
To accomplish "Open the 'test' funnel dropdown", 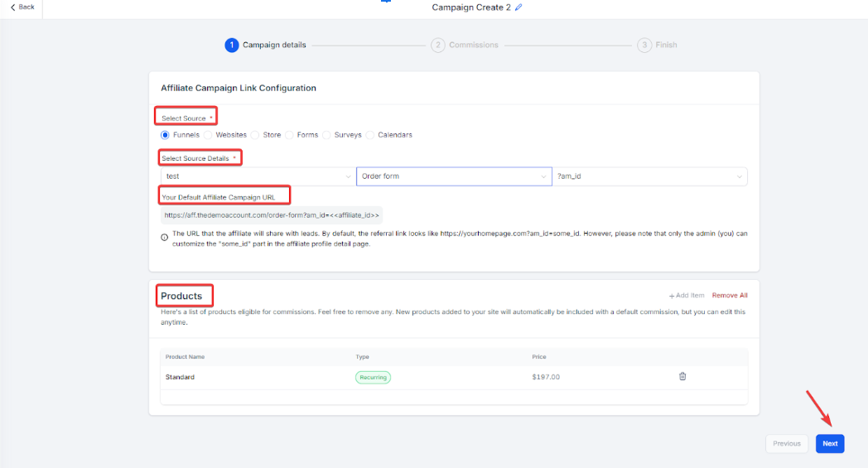I will tap(258, 176).
